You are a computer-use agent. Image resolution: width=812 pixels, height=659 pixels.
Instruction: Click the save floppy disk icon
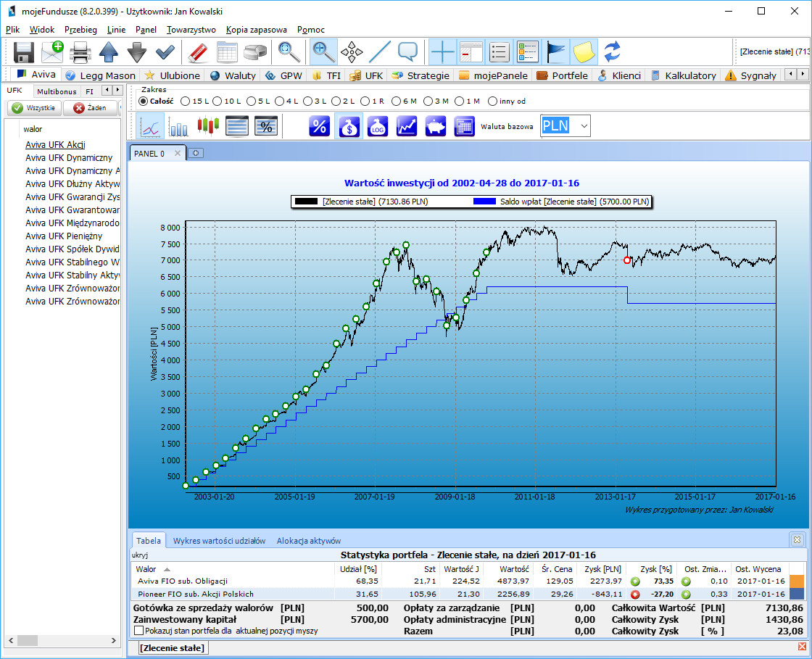pyautogui.click(x=24, y=52)
